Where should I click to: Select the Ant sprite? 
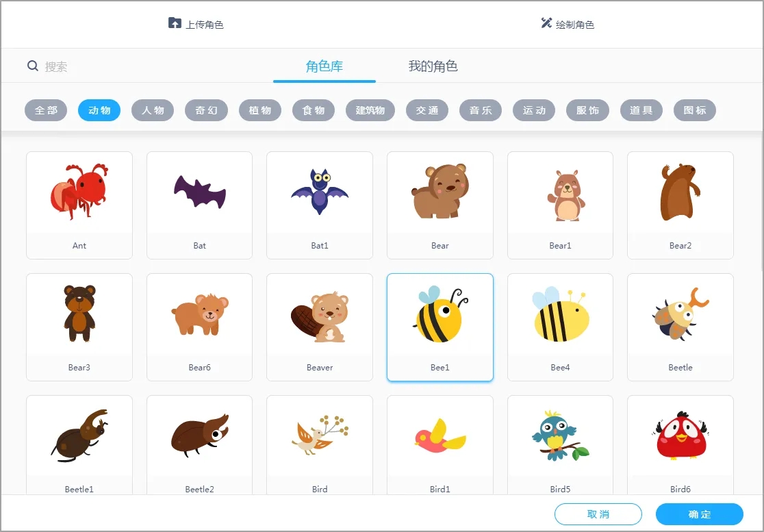coord(79,205)
